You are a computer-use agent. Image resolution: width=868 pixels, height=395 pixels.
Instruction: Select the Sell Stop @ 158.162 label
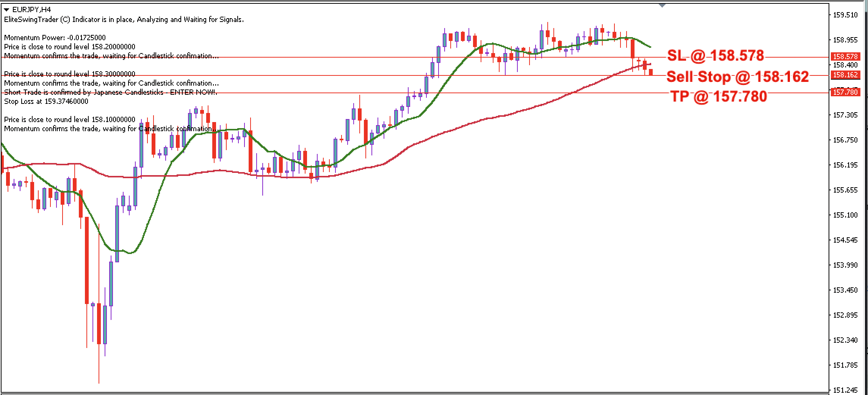coord(737,77)
